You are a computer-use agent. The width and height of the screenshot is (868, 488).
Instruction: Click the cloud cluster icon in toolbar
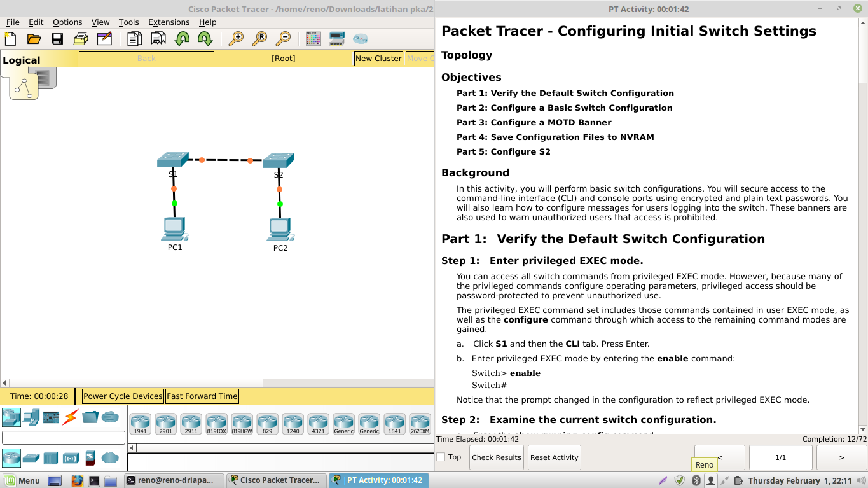coord(361,39)
